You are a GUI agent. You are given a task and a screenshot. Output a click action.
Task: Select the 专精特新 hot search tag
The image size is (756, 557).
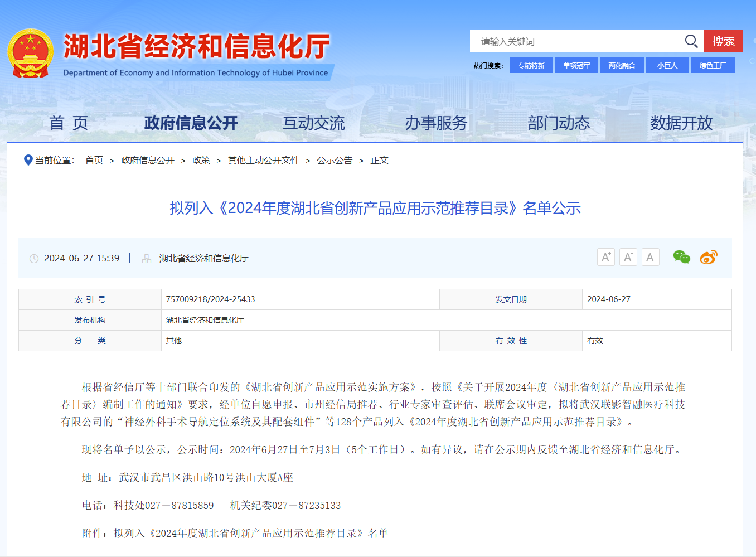(531, 65)
